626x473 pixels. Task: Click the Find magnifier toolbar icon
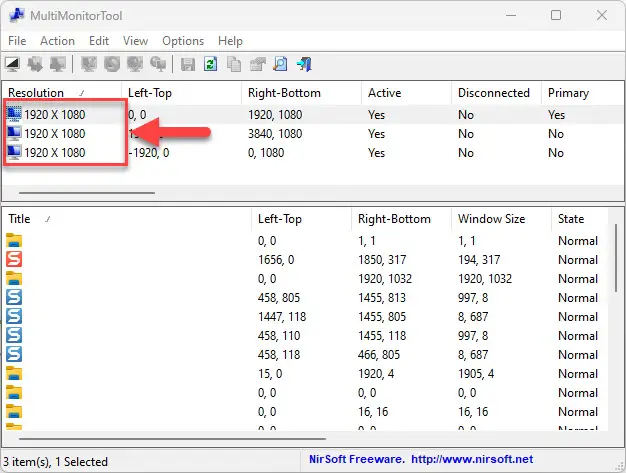tap(280, 65)
